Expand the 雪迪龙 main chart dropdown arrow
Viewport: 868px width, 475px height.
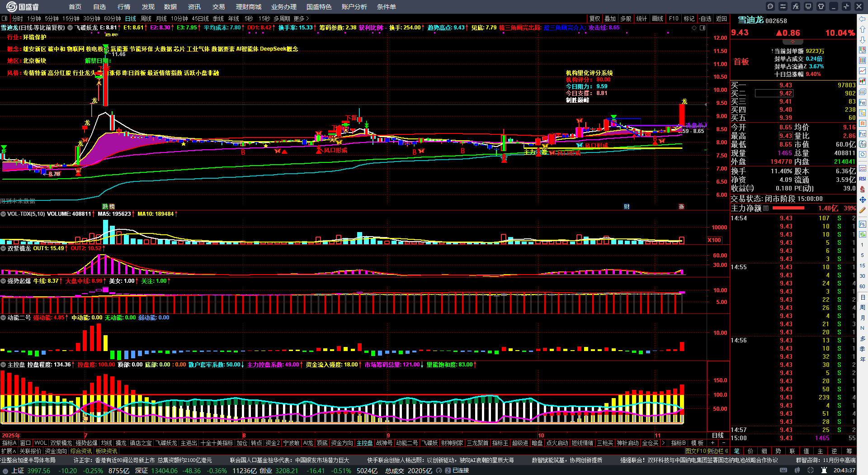(x=70, y=28)
